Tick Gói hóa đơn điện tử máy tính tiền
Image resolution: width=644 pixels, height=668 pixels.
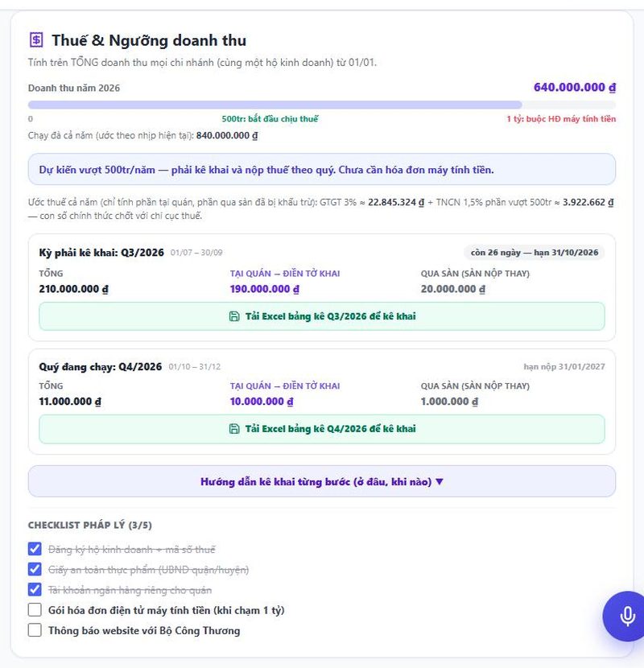(x=35, y=609)
